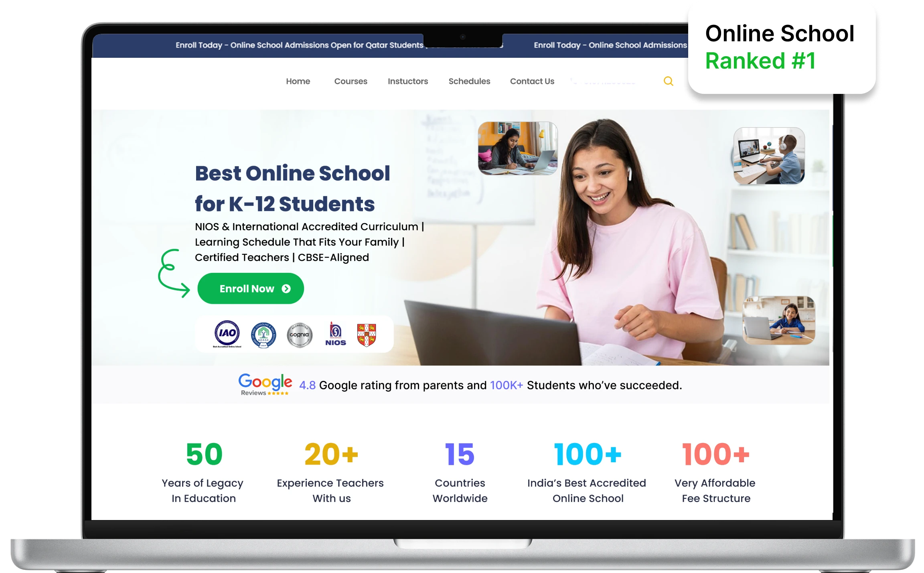Open the Home menu item

pyautogui.click(x=298, y=81)
